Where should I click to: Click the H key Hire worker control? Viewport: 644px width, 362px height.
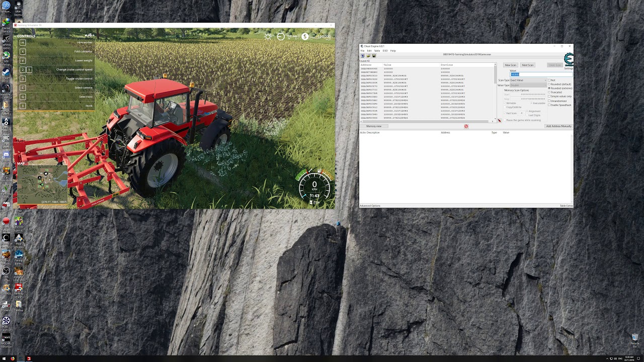(55, 42)
